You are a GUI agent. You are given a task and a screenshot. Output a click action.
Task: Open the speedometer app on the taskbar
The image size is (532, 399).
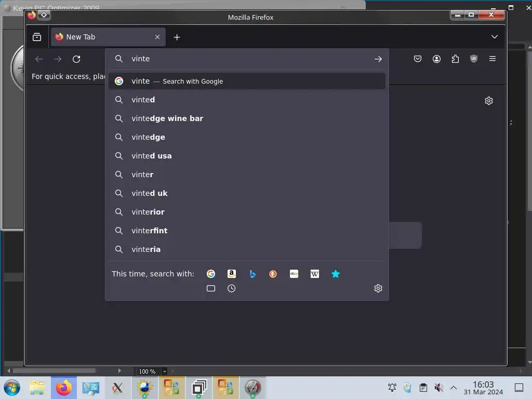(x=252, y=388)
